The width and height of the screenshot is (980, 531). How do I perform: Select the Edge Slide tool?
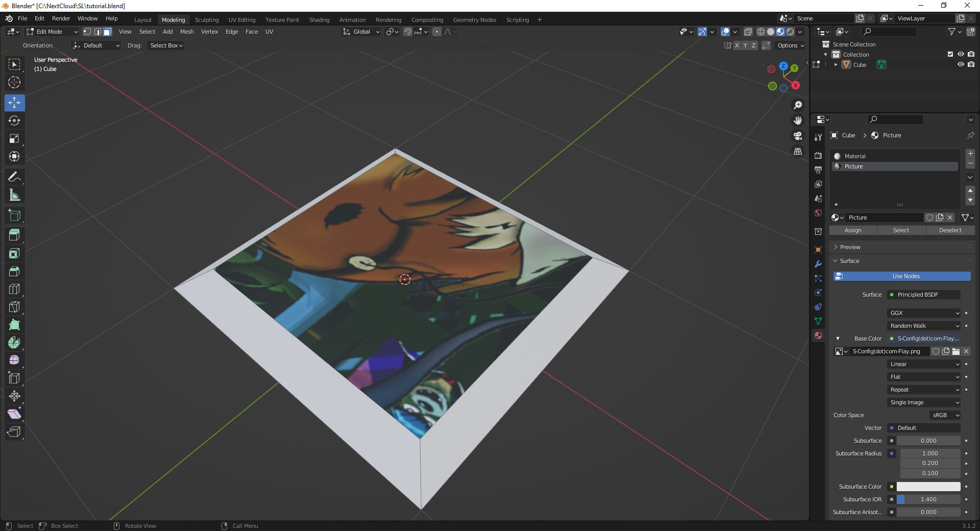point(14,378)
